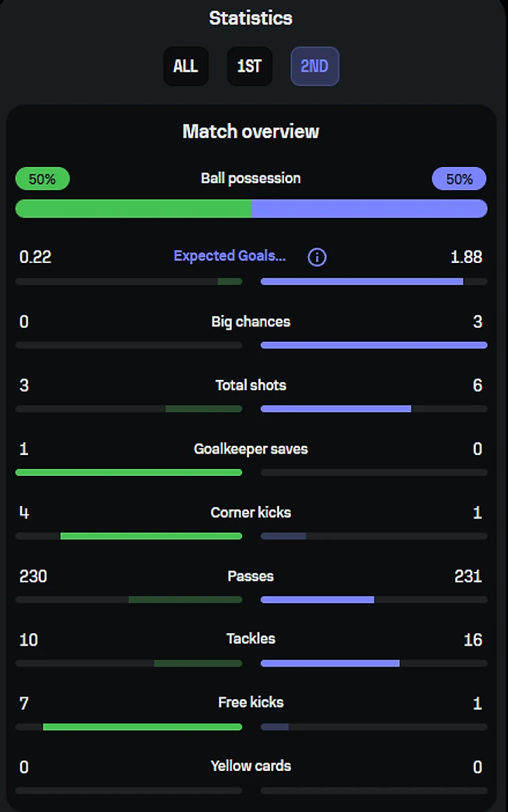
Task: Click the Match overview heading
Action: pos(251,132)
